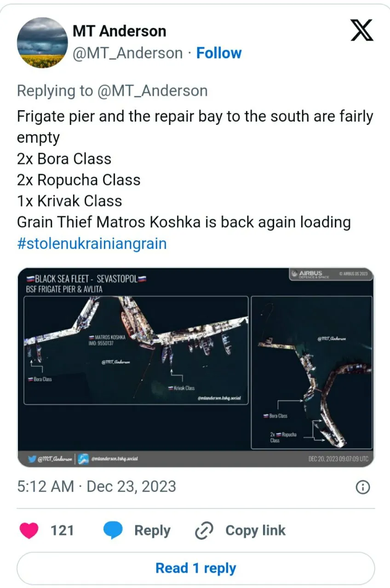
Task: Follow the MT Anderson account
Action: coord(219,53)
